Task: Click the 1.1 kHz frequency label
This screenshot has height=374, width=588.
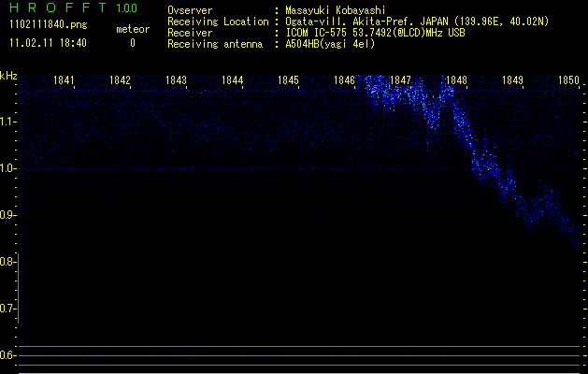Action: pyautogui.click(x=7, y=122)
